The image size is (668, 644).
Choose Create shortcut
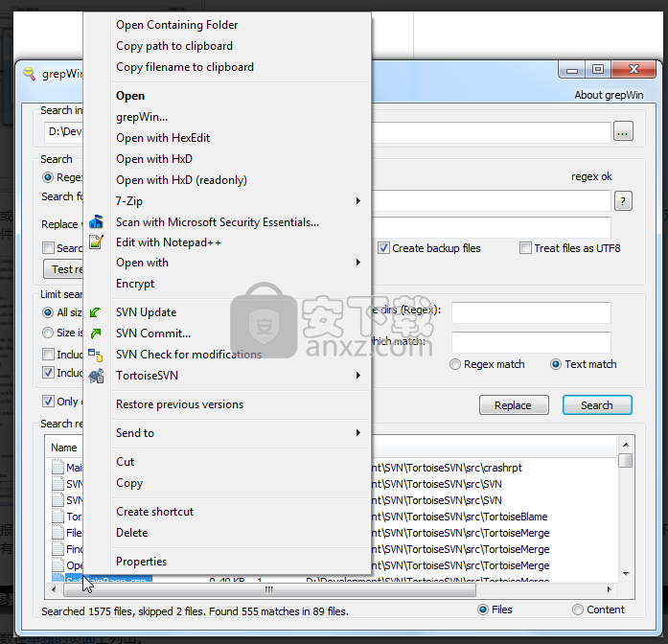tap(154, 512)
